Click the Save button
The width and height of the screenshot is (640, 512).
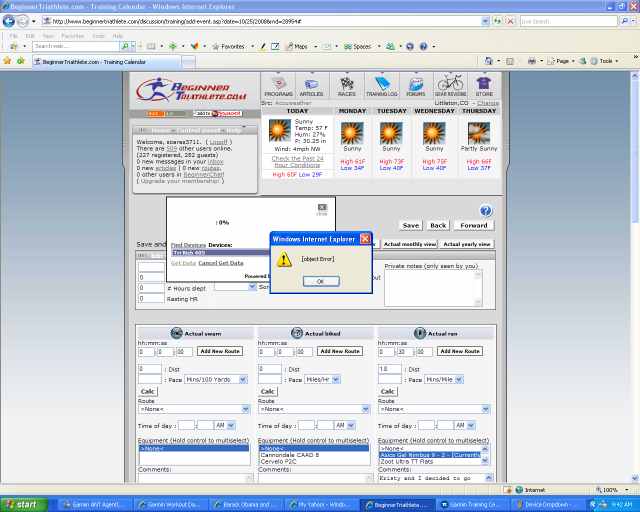pyautogui.click(x=411, y=225)
